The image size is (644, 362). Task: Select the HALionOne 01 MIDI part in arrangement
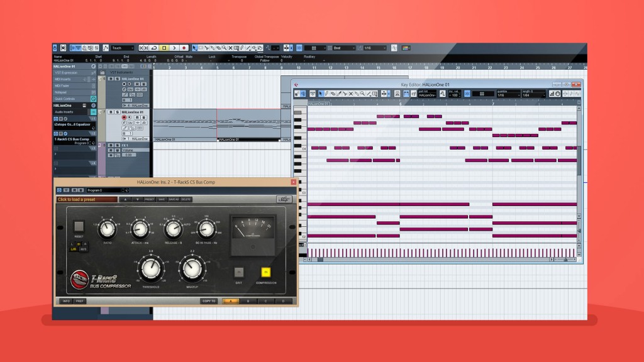[248, 125]
